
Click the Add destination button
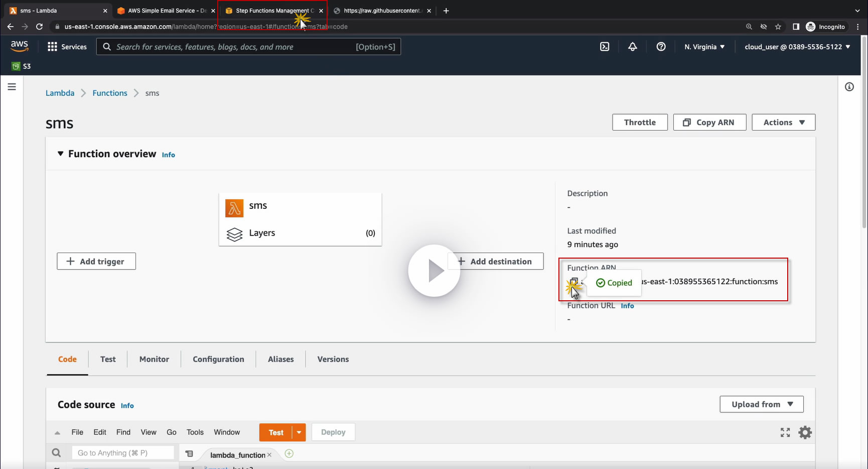pos(496,261)
